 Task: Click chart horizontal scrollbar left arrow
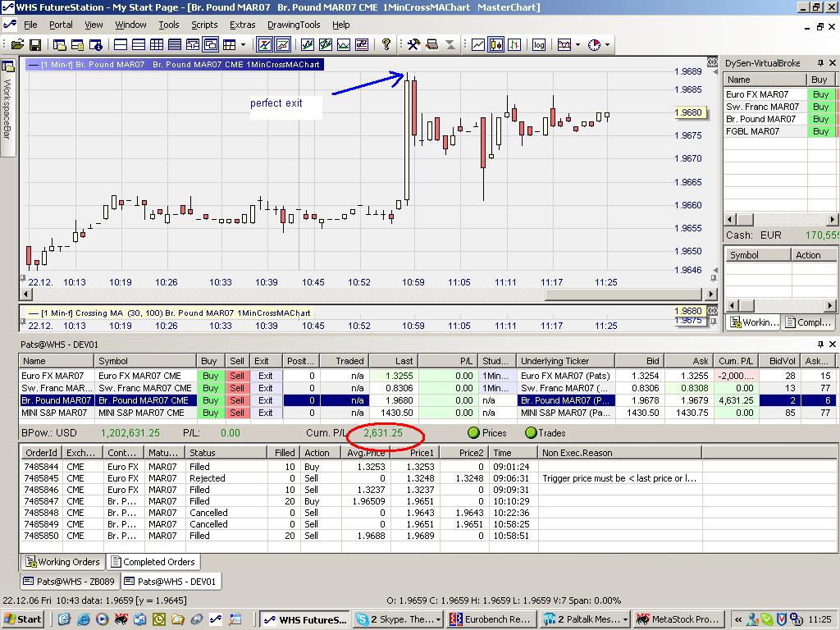coord(25,294)
